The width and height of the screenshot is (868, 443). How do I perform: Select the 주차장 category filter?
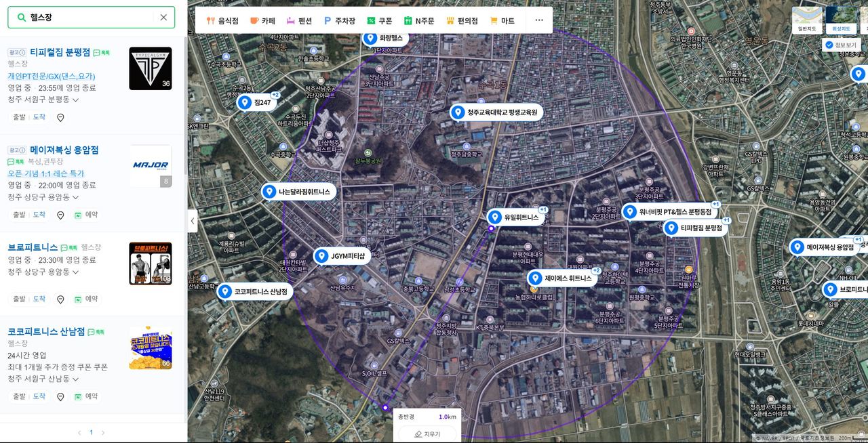(339, 21)
